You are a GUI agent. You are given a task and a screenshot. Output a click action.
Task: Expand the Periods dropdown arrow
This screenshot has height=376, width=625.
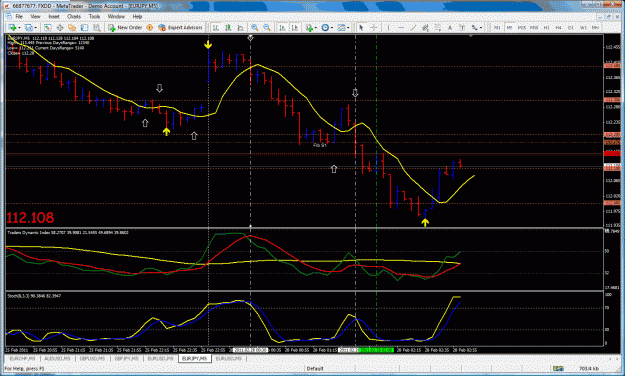coord(332,28)
